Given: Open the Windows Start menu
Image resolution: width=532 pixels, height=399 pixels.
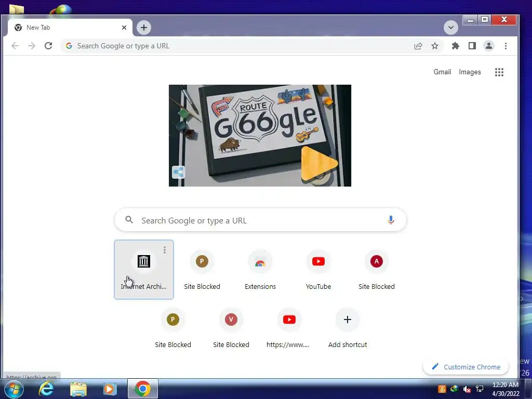Looking at the screenshot, I should coord(14,389).
